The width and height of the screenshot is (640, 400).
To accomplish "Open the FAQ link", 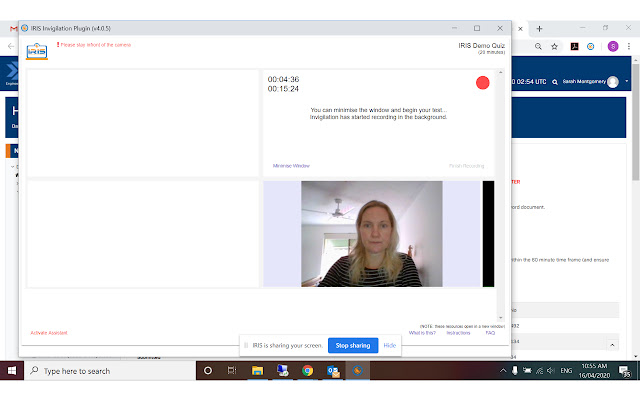I will coord(490,333).
